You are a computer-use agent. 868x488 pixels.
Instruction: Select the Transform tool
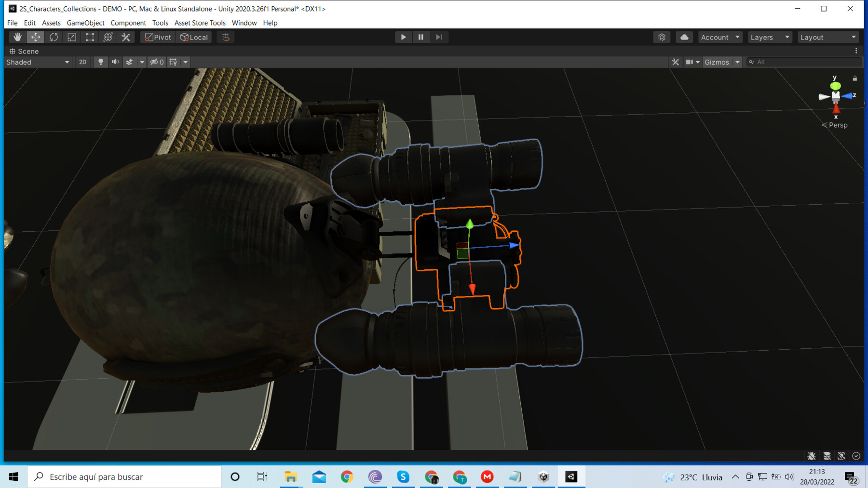108,37
